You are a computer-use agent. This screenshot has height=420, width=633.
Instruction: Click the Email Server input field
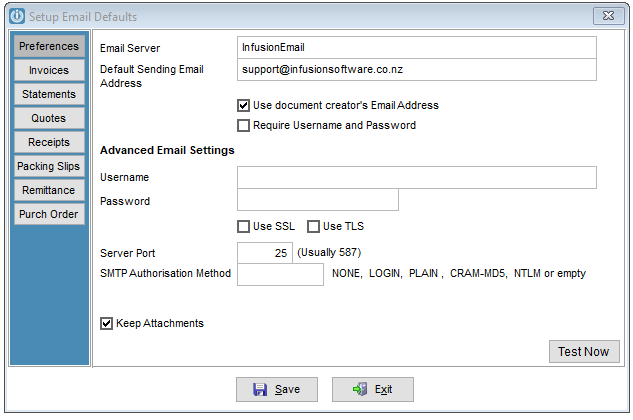pyautogui.click(x=417, y=48)
